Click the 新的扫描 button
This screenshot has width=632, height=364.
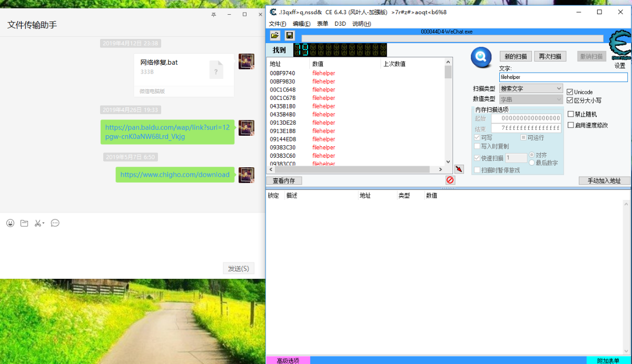coord(516,56)
